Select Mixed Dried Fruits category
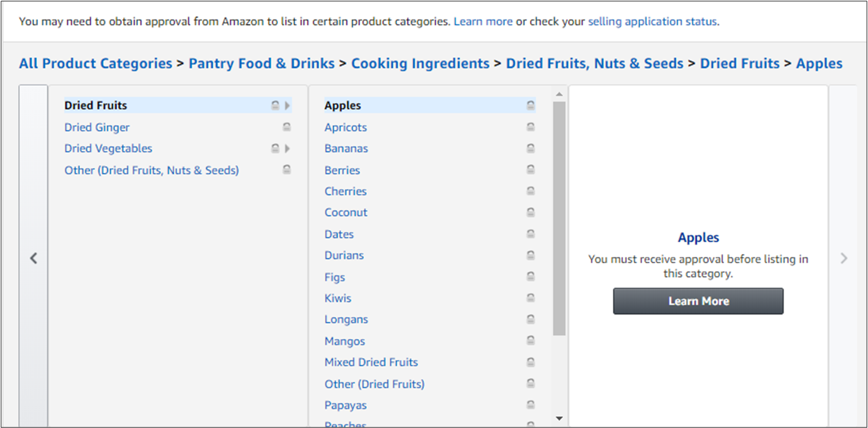868x428 pixels. pyautogui.click(x=371, y=363)
